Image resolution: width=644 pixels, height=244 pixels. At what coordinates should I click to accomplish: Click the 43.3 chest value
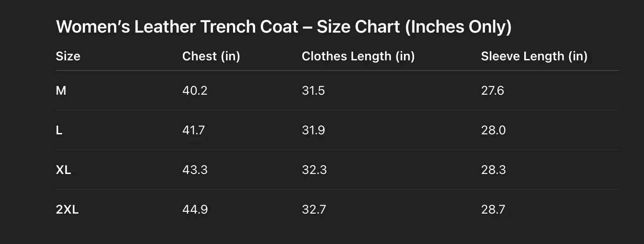(195, 170)
